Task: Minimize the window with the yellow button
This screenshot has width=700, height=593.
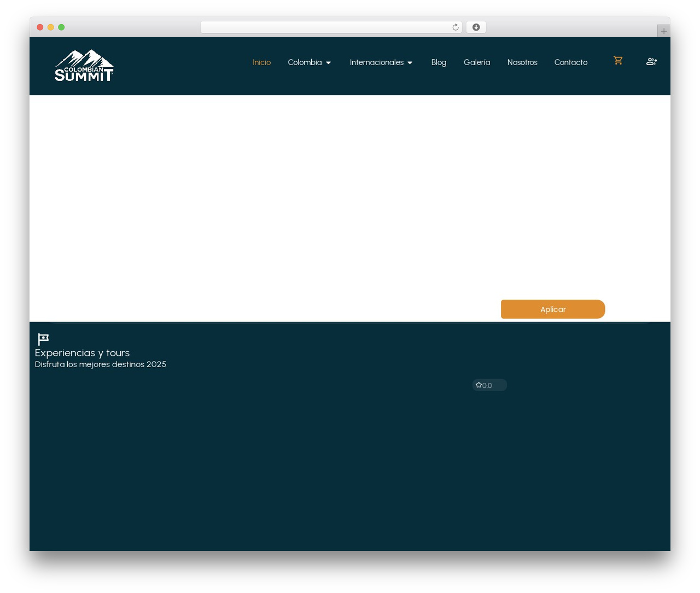Action: (50, 27)
